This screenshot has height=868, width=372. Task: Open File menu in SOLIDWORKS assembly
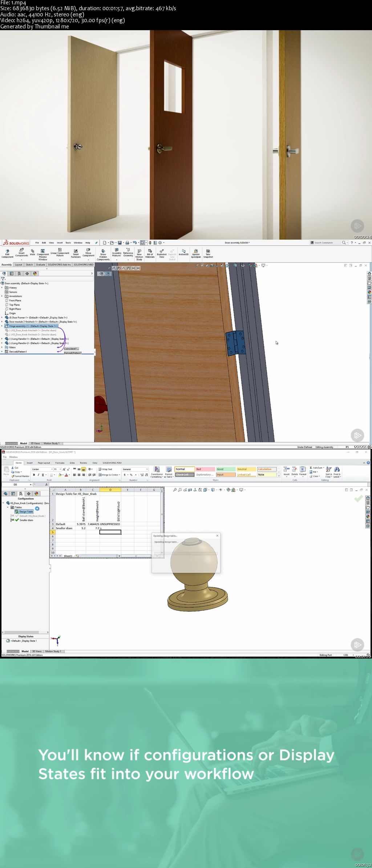[37, 243]
